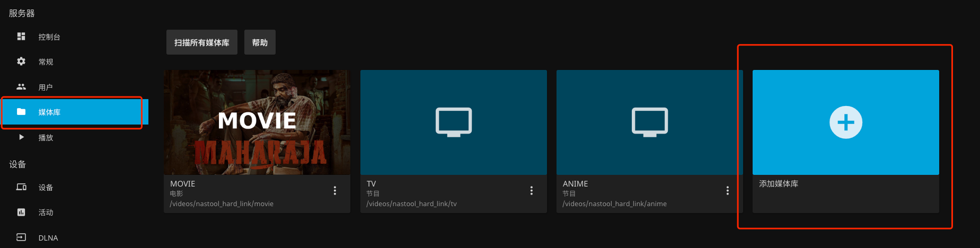
Task: Click the play arrow icon for 播放
Action: 21,137
